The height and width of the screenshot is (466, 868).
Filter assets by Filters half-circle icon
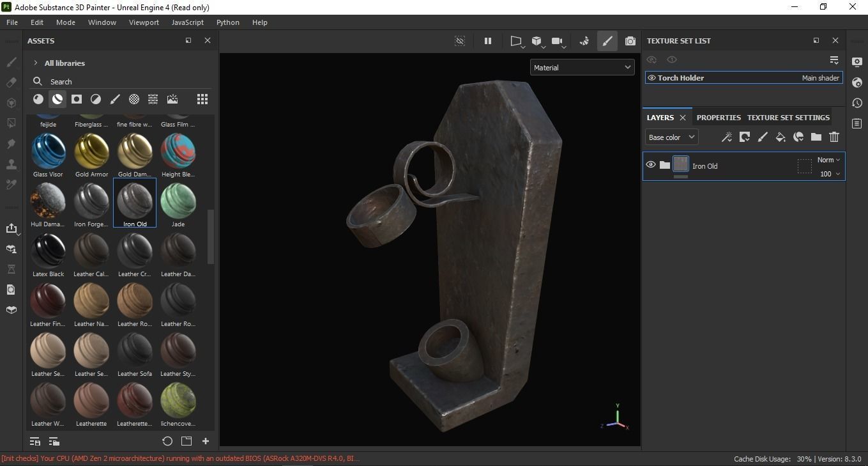[96, 99]
